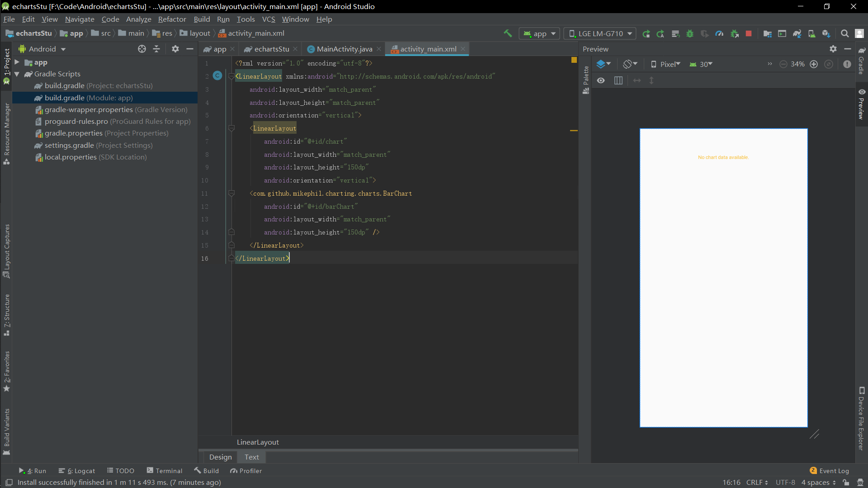Open the Profiler tool window
Screen dimensions: 868x488
pyautogui.click(x=246, y=471)
